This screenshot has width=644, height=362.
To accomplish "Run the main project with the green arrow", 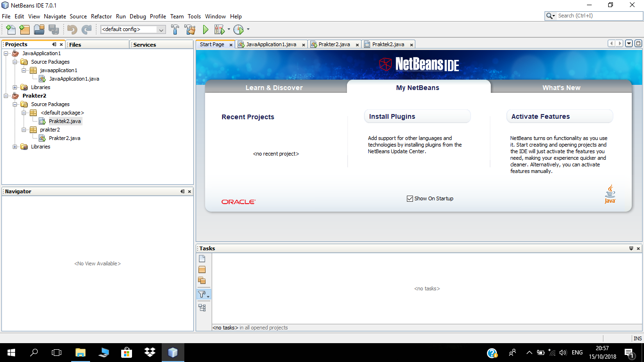I will [206, 30].
